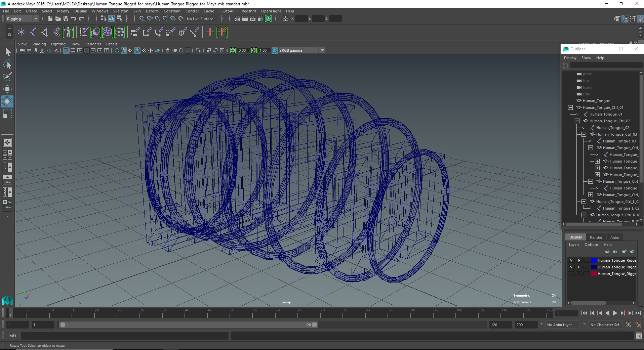The width and height of the screenshot is (644, 350).
Task: Play the animation forward
Action: (615, 313)
